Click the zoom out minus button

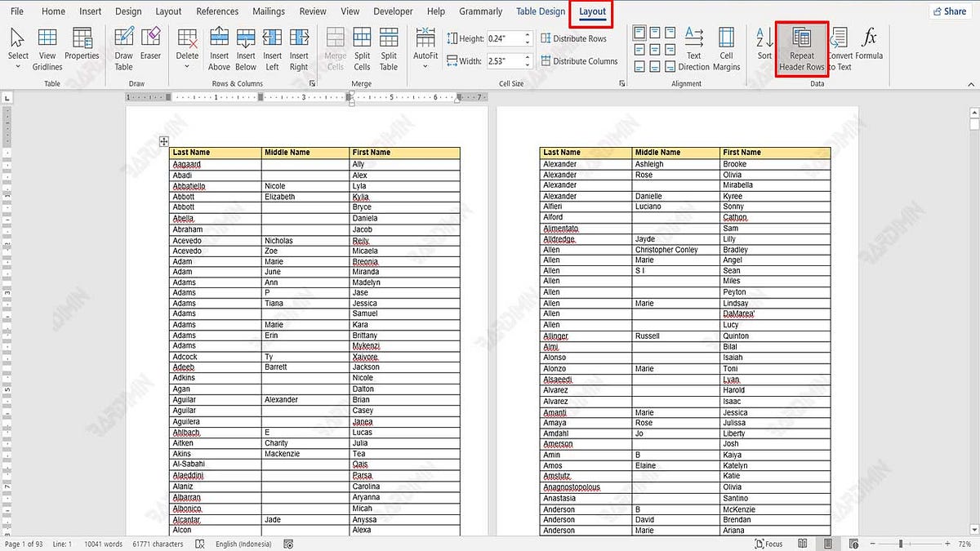tap(872, 544)
